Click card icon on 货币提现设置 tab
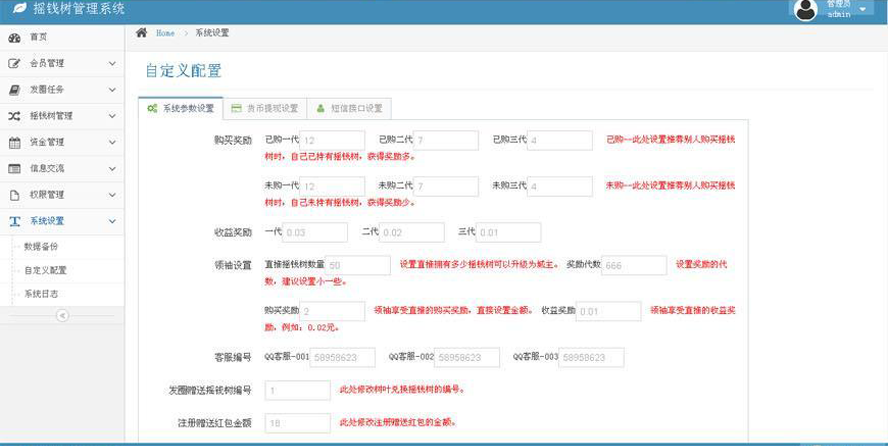Screen dimensions: 888x446 237,108
